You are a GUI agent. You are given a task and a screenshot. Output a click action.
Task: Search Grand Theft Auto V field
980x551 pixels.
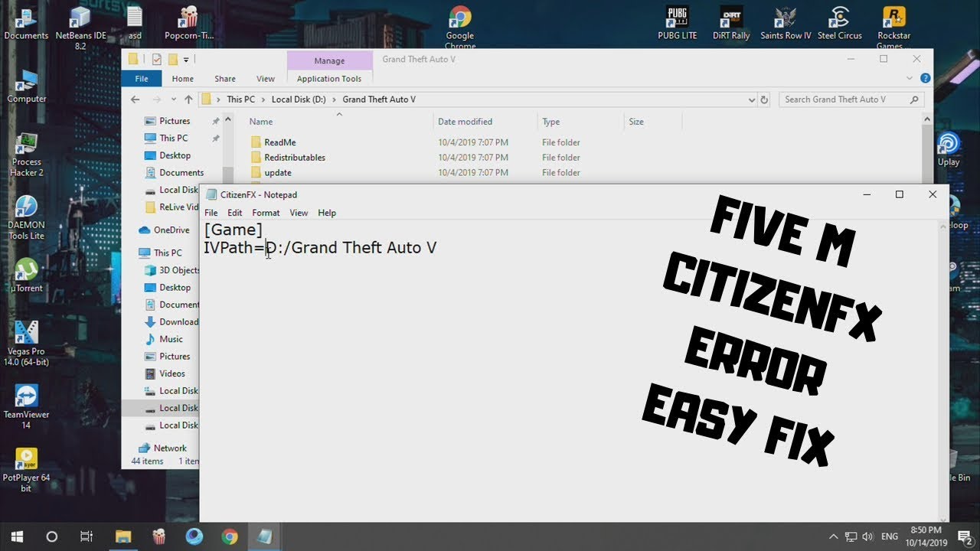tap(851, 99)
